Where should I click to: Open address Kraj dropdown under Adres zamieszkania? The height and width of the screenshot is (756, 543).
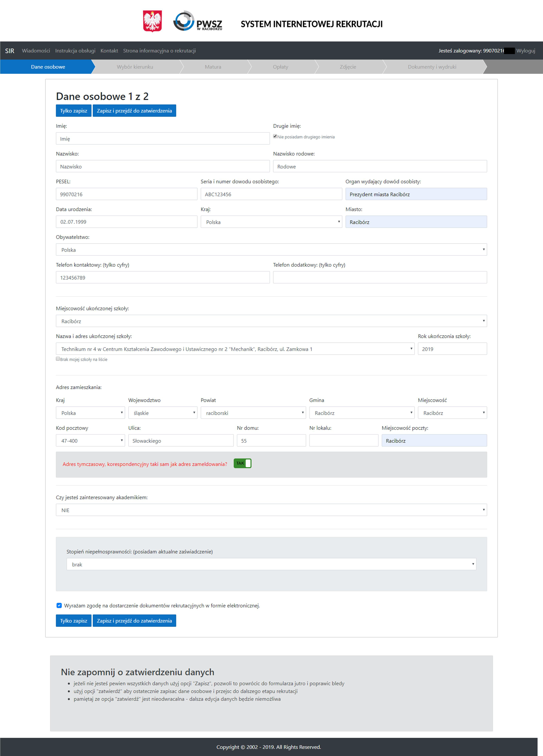[90, 413]
